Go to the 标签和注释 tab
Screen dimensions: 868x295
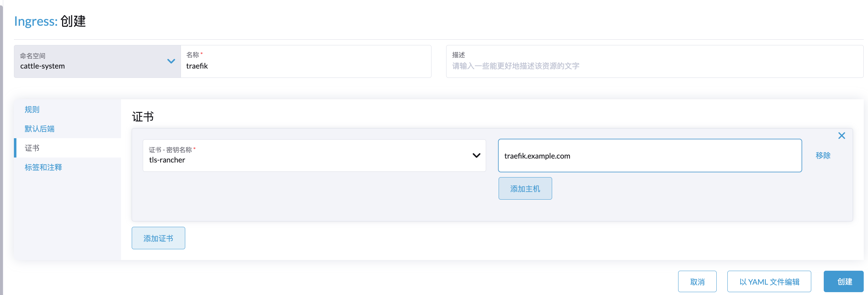(x=43, y=167)
